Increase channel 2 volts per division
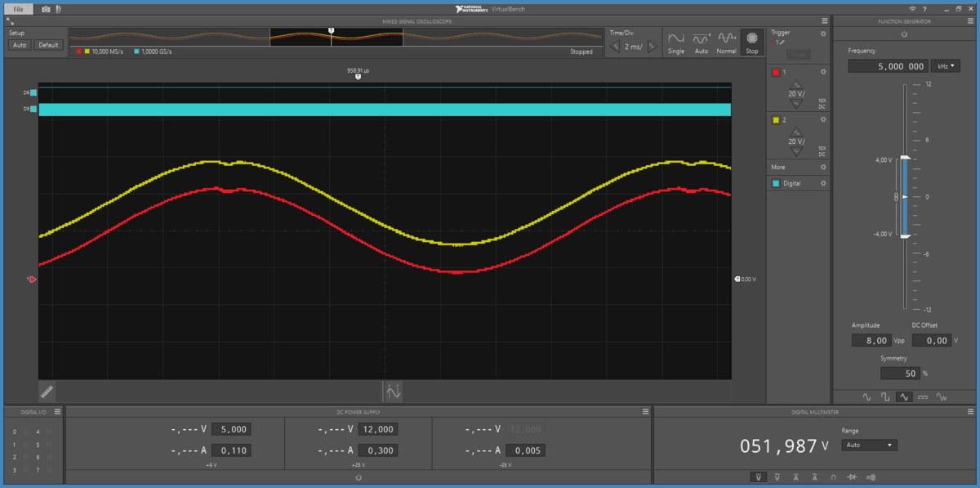 [x=795, y=132]
